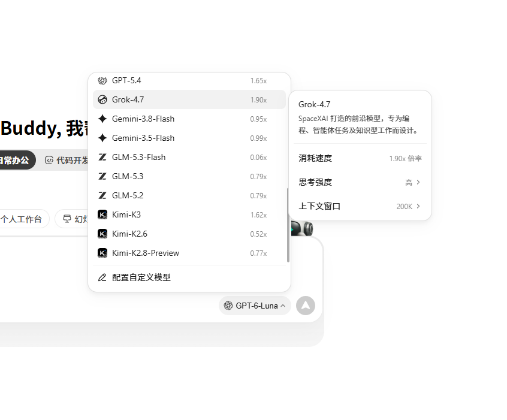Click the Z icon beside GLM-5.2
Image resolution: width=507 pixels, height=420 pixels.
point(102,195)
